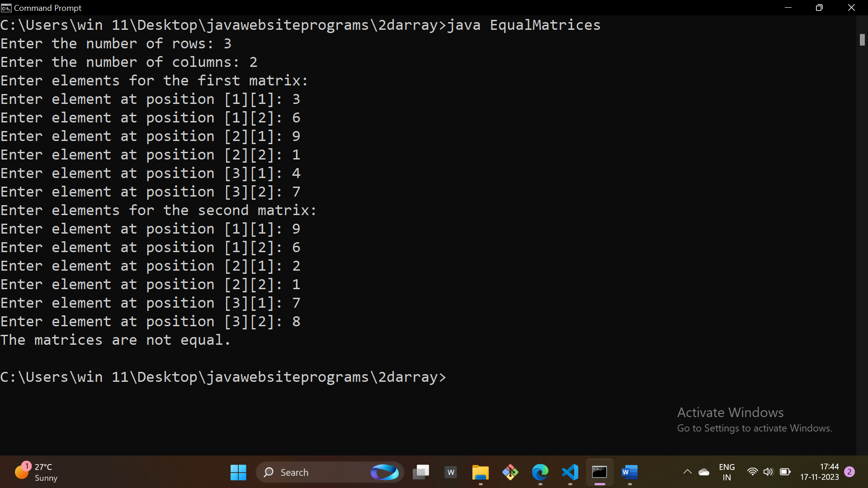Viewport: 868px width, 488px height.
Task: Click the Bing Copilot icon in the search box
Action: [384, 473]
